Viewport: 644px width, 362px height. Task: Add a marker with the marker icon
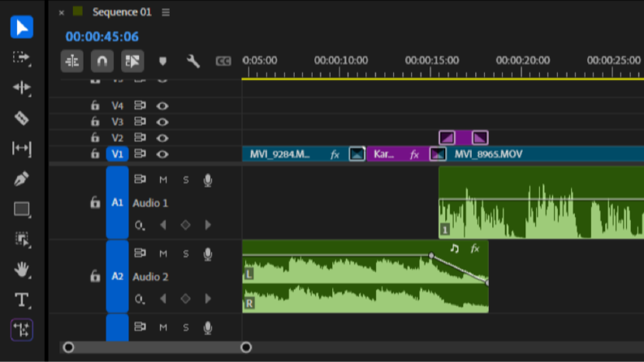click(162, 61)
